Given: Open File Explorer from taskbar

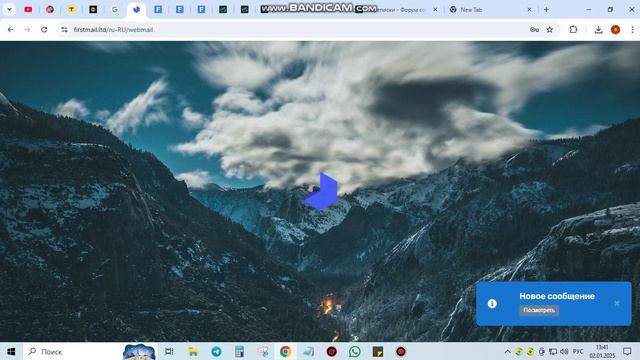Looking at the screenshot, I should (193, 351).
